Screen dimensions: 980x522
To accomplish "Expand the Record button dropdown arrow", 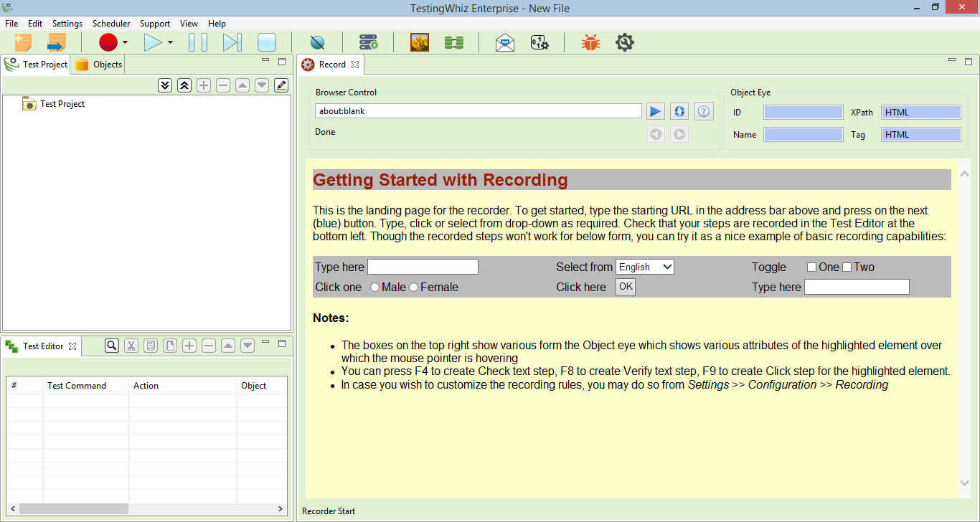I will click(125, 43).
